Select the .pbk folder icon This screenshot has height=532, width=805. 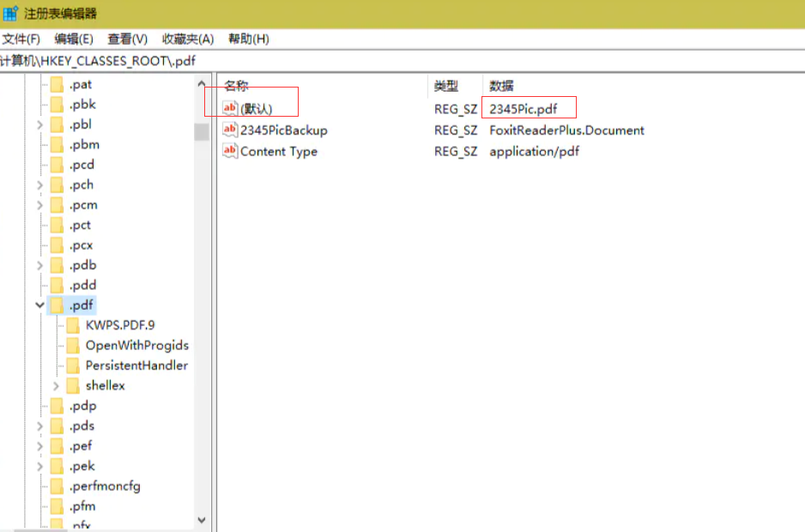(x=57, y=104)
